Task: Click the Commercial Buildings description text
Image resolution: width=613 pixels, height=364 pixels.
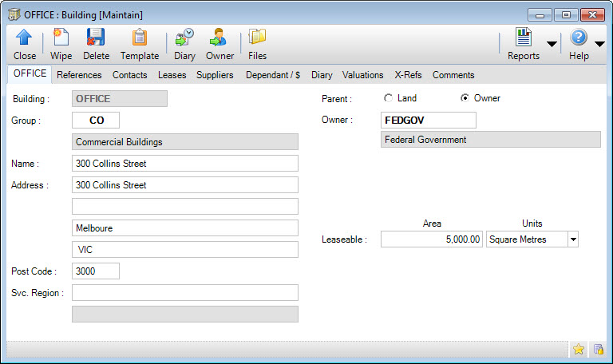Action: 119,142
